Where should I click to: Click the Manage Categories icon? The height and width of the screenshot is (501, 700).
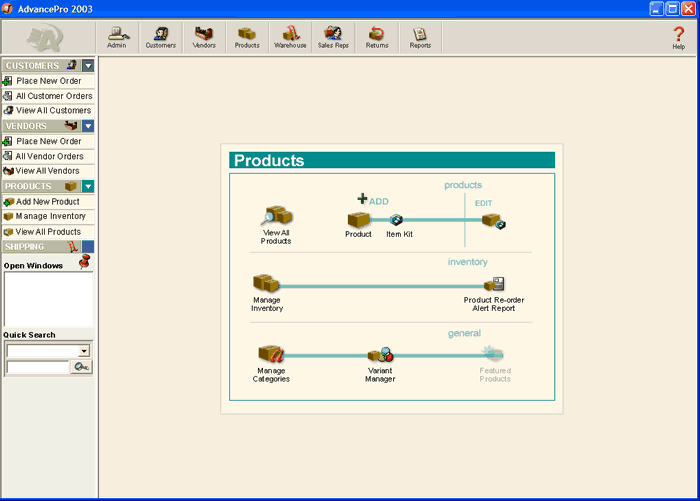271,354
